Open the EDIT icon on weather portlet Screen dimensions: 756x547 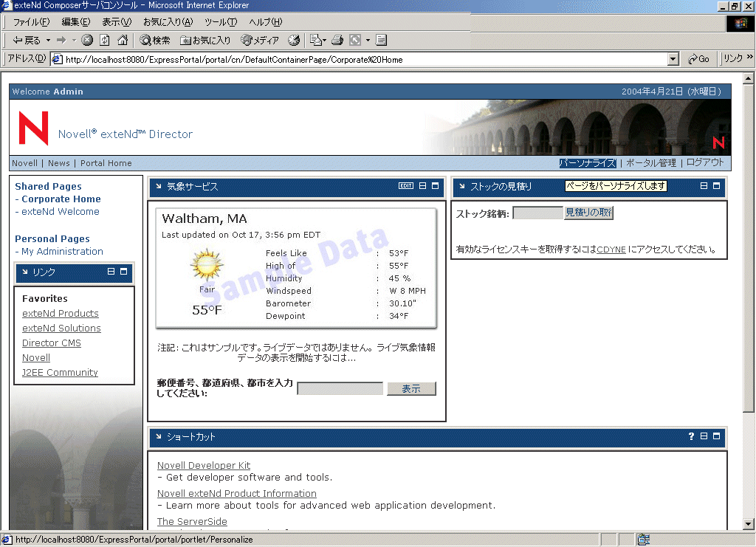406,186
